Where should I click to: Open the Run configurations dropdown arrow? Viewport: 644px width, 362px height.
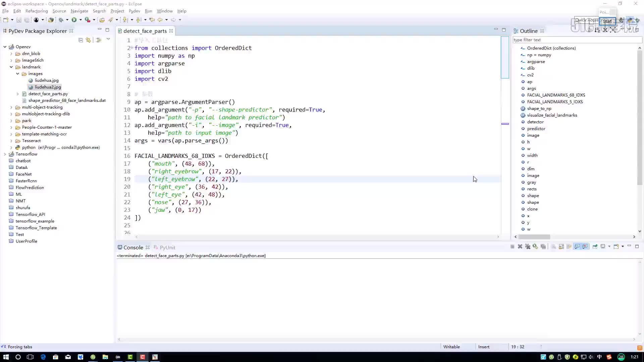pos(80,20)
